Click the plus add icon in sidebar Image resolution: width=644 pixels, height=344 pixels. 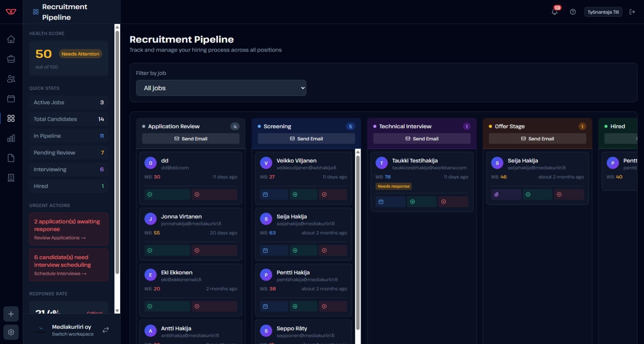[11, 314]
